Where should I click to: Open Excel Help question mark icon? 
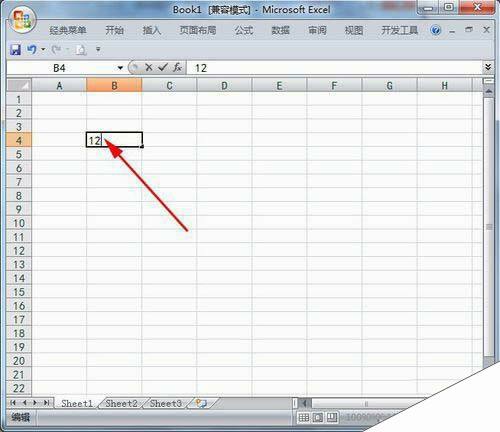[x=435, y=30]
